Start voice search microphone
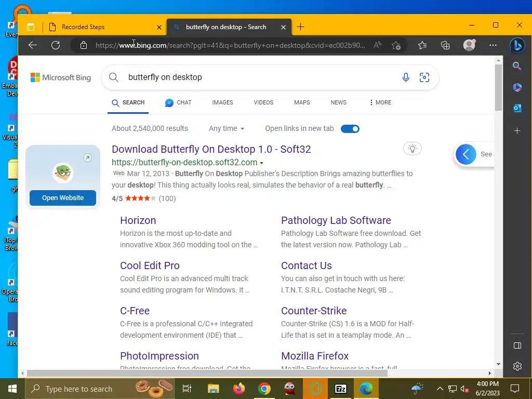532x399 pixels. (x=405, y=77)
